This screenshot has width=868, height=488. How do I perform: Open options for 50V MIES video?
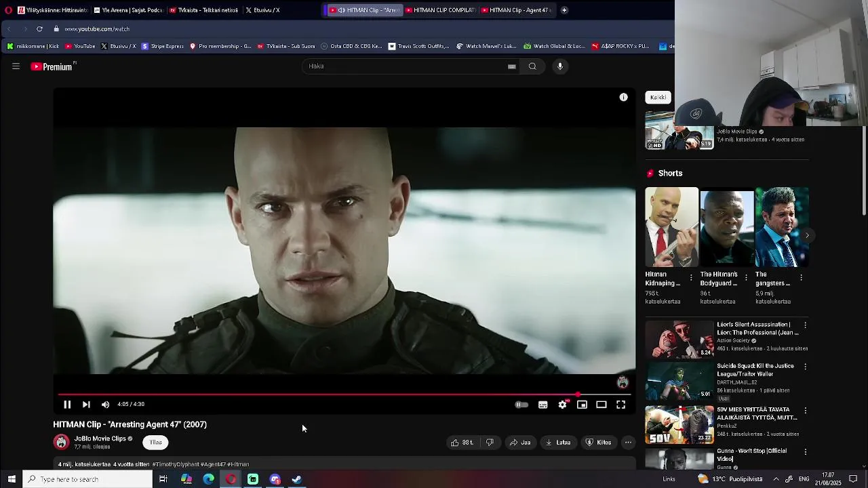point(805,411)
